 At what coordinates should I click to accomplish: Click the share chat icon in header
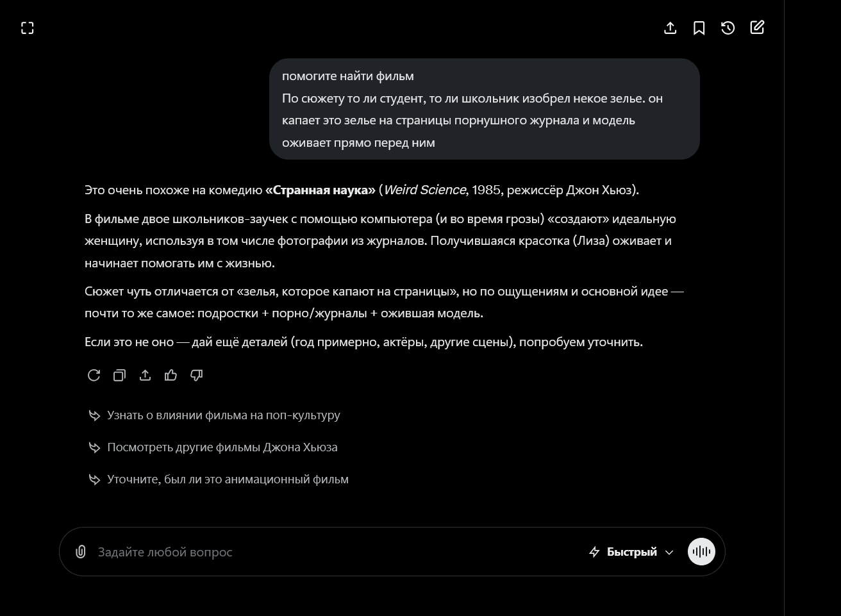(670, 28)
